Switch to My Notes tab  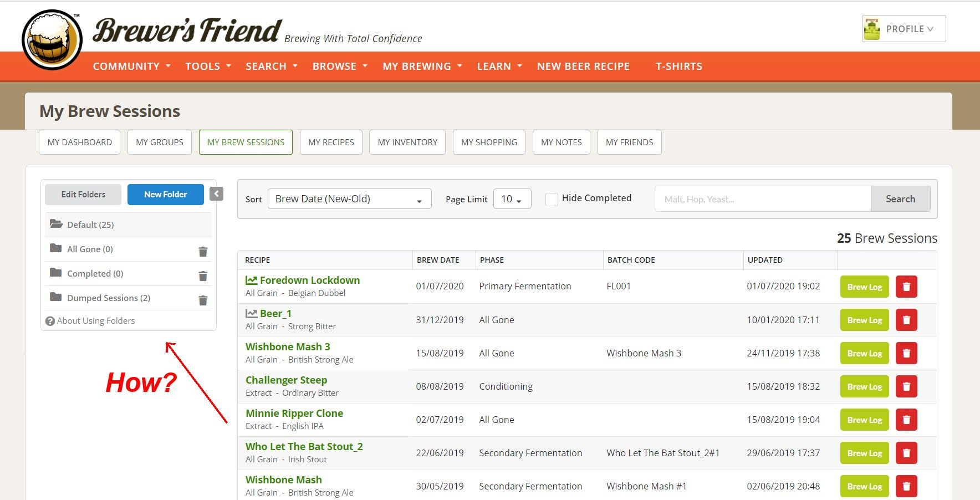click(562, 142)
